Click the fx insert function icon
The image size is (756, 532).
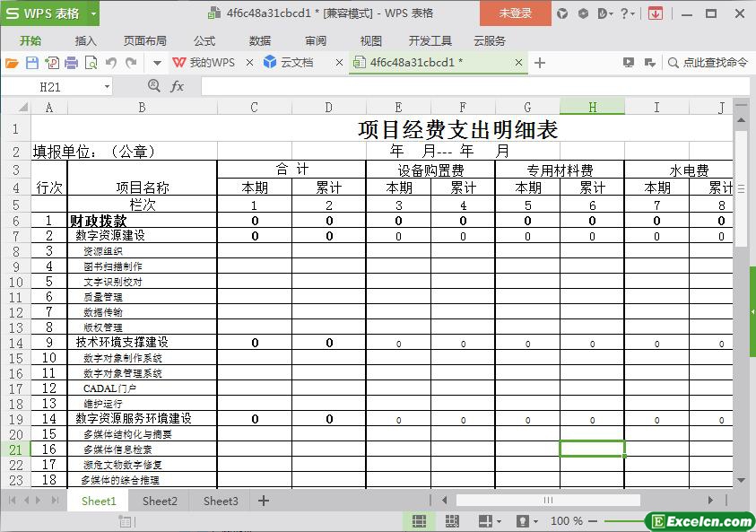[177, 86]
